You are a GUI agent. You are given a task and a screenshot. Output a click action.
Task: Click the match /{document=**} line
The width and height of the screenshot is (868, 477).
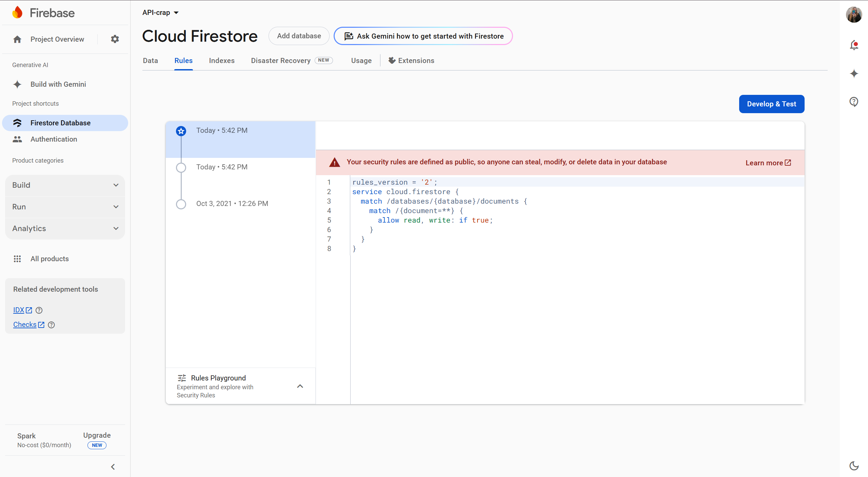point(416,211)
